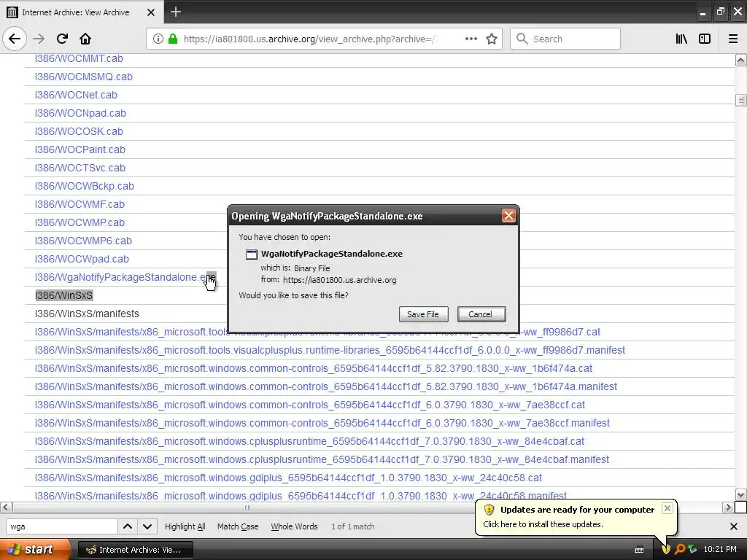This screenshot has height=560, width=747.
Task: Click in the Search box
Action: 565,39
